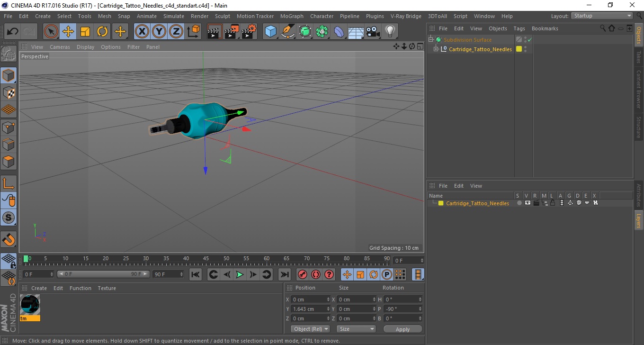Expand the Cartridge_Tattoo_Needles object

coord(436,49)
